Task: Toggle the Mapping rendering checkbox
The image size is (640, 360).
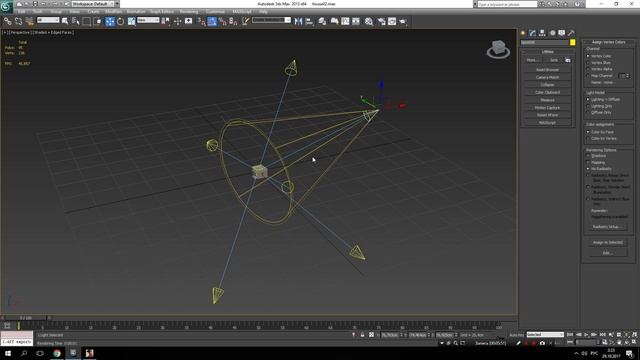Action: pos(588,162)
